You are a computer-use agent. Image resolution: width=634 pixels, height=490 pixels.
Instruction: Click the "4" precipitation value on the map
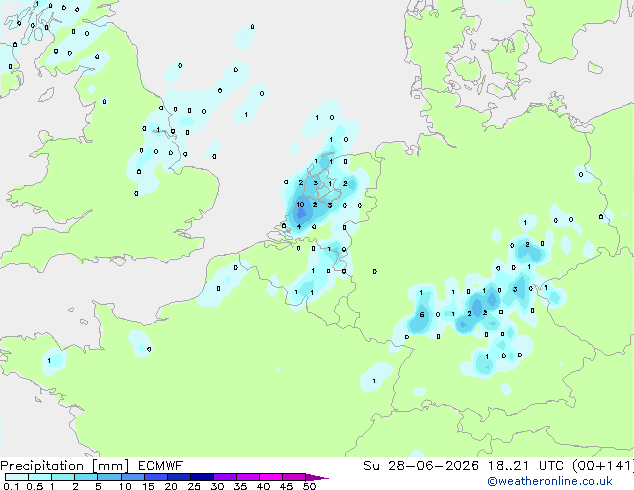(x=299, y=226)
